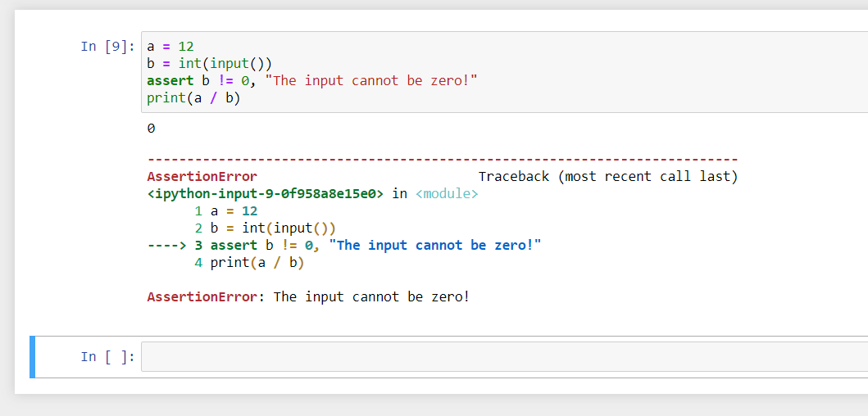Click traceback line 2 'b = int(input())'
Screen dimensions: 868x416
(266, 228)
